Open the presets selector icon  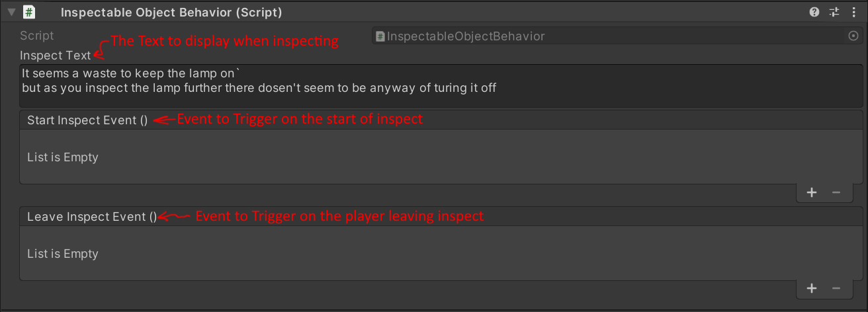[834, 12]
